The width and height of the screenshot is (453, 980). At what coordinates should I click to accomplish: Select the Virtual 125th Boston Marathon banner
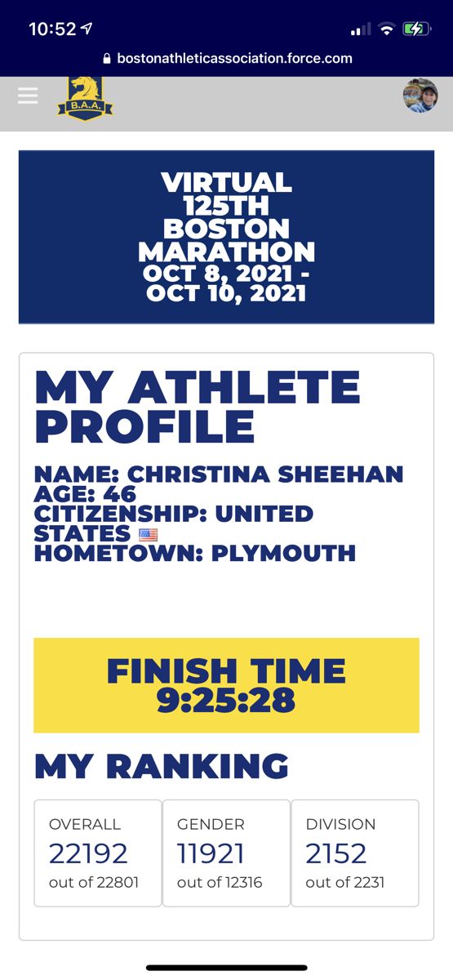click(x=226, y=237)
